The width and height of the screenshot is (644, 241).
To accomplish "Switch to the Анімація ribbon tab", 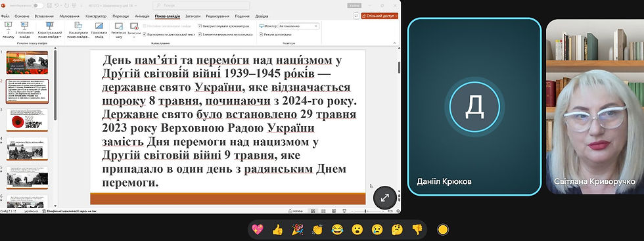I will [x=142, y=16].
